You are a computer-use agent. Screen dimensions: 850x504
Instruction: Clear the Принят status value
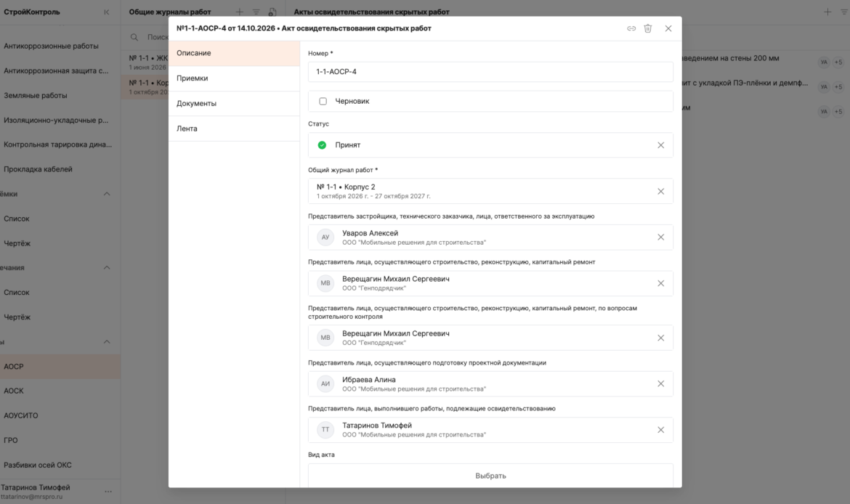(661, 145)
